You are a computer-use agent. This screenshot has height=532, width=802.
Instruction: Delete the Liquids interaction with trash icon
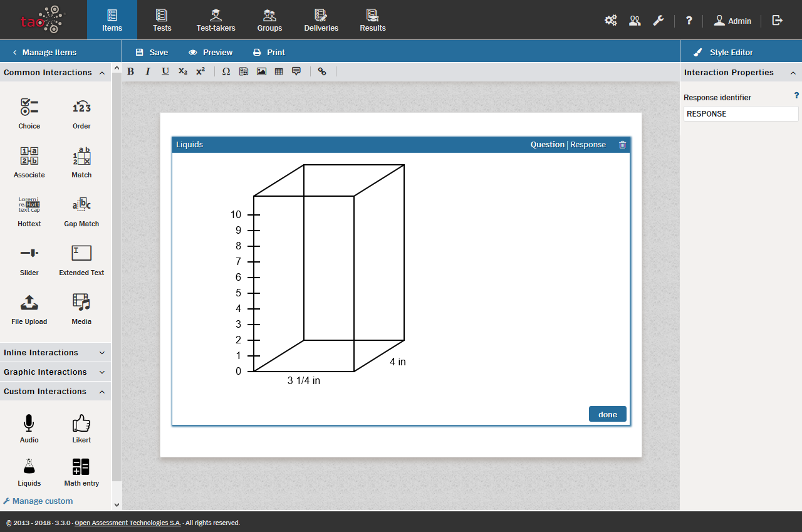622,145
